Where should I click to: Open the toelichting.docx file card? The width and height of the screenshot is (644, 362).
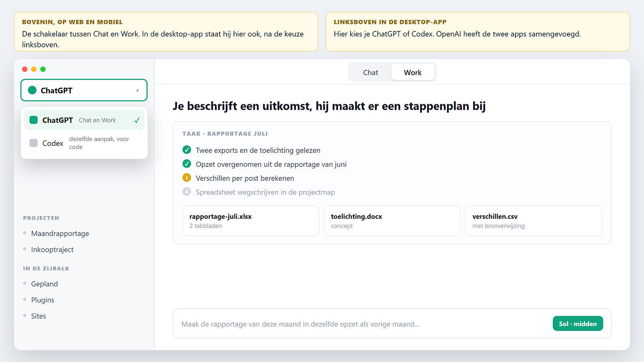(x=392, y=221)
